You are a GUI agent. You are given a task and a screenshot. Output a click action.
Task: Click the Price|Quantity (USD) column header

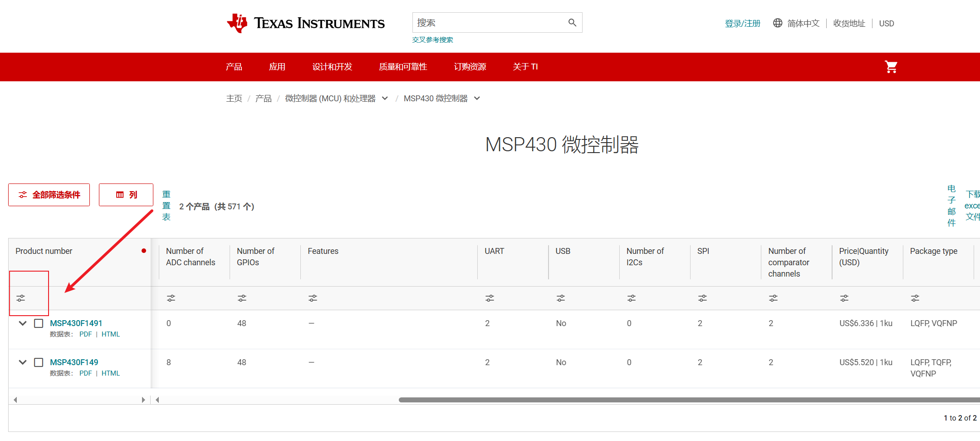(864, 257)
